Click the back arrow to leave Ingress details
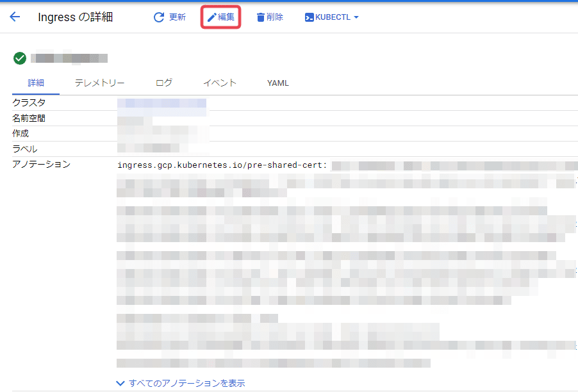The image size is (578, 392). click(15, 17)
